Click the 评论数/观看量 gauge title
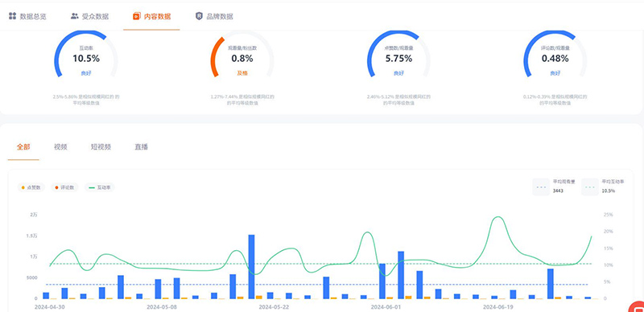Image resolution: width=644 pixels, height=312 pixels. 555,48
